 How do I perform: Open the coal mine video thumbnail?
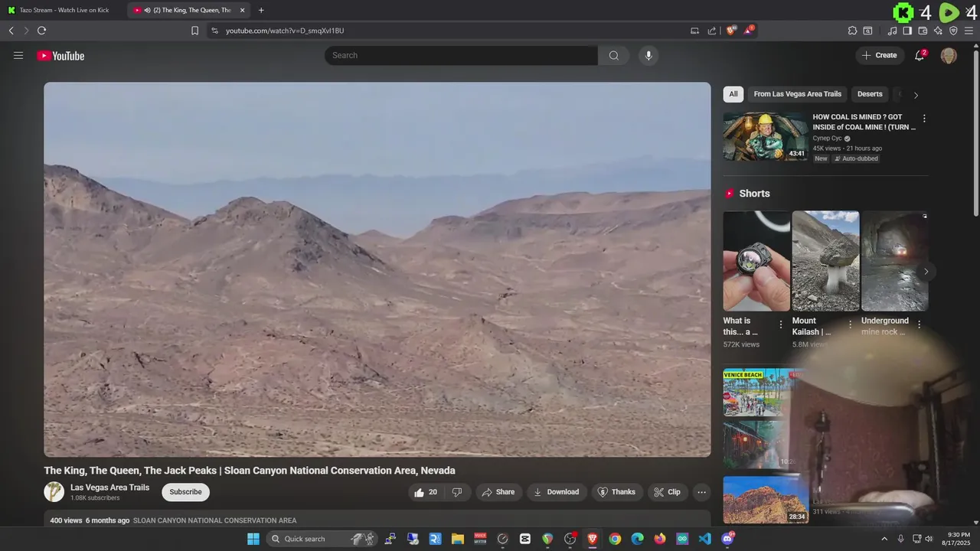(766, 136)
